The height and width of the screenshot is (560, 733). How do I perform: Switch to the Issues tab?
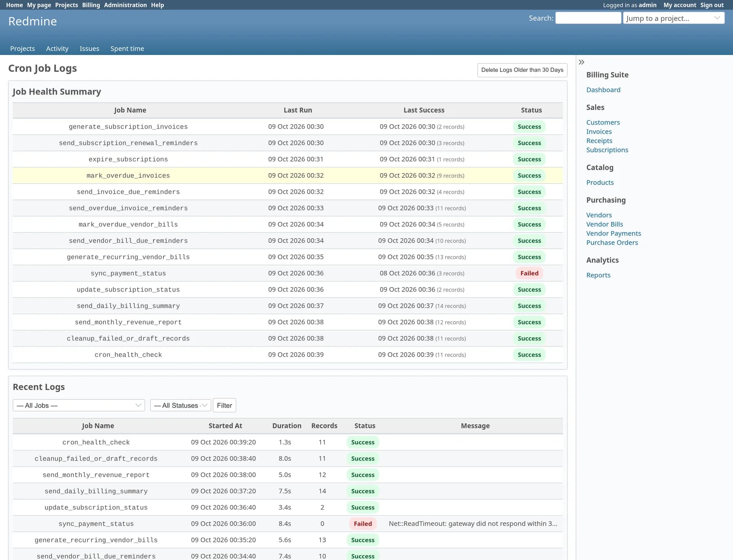point(89,48)
